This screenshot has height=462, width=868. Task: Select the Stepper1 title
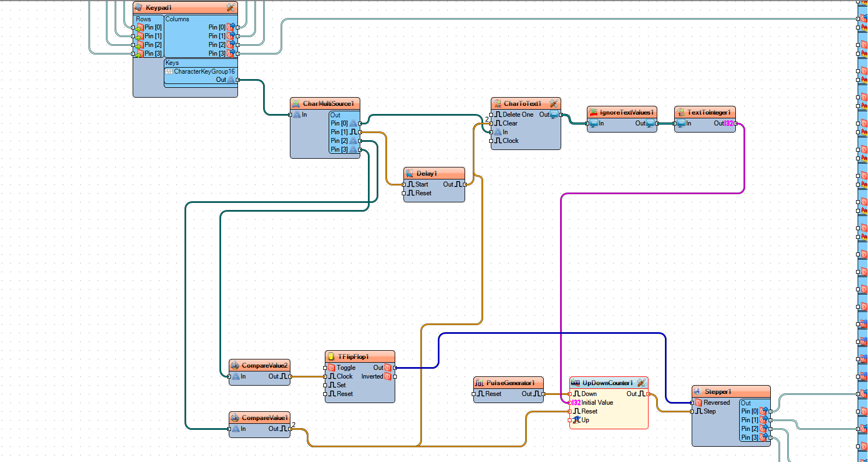coord(718,392)
